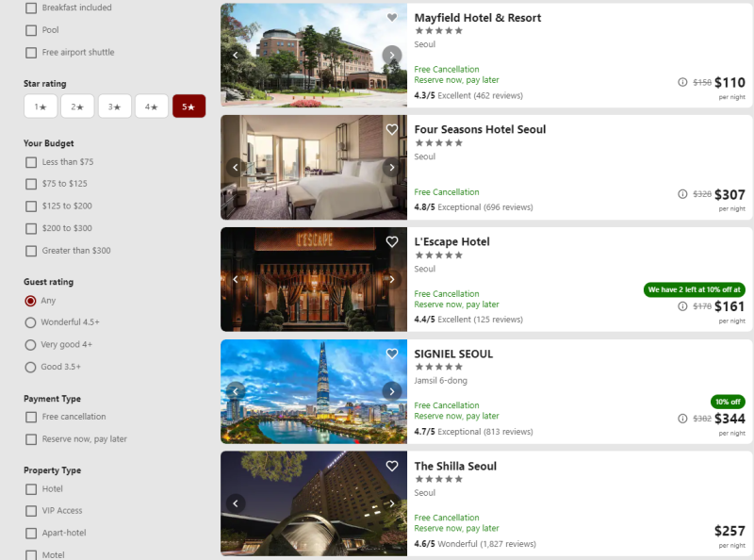Open price details icon for L'Escape Hotel
Image resolution: width=754 pixels, height=560 pixels.
point(682,306)
